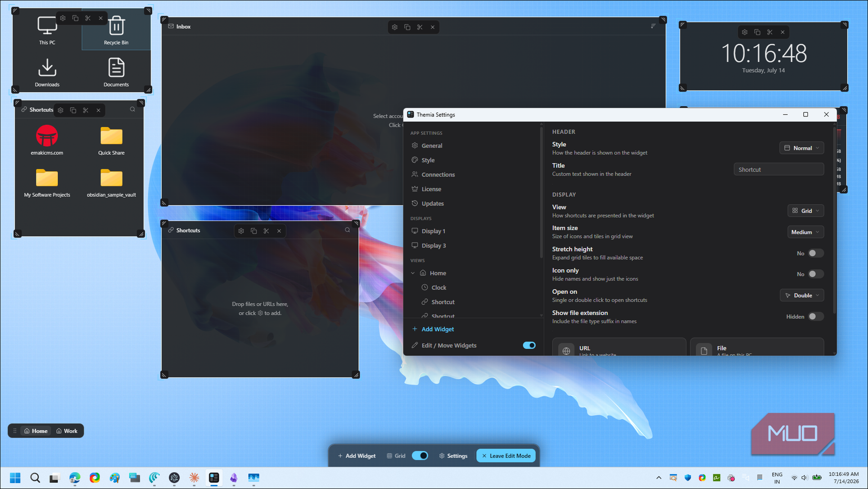Viewport: 868px width, 489px height.
Task: Open the View dropdown set to Grid
Action: click(805, 211)
